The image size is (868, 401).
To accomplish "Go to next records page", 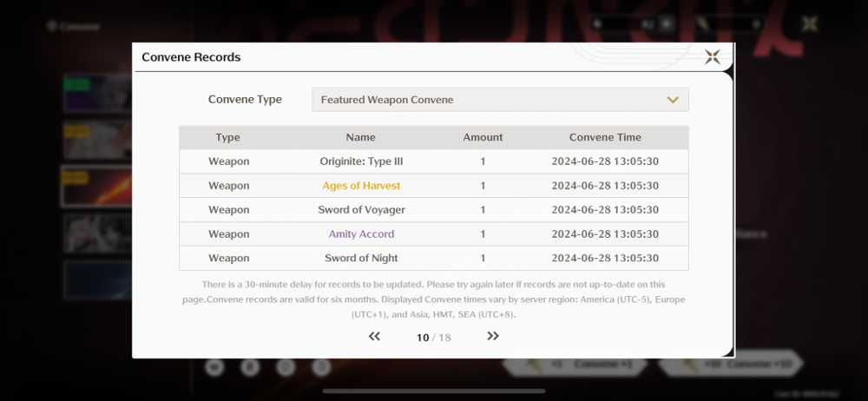I will (x=493, y=336).
